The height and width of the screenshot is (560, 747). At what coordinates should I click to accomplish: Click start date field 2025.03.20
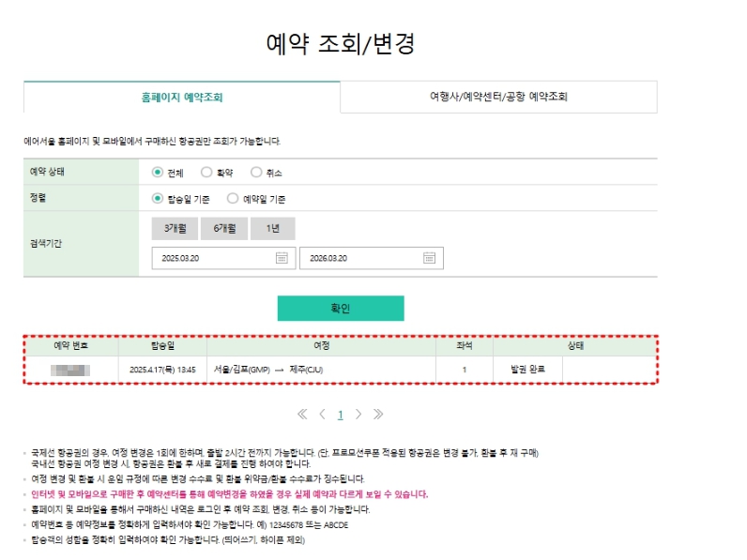224,258
